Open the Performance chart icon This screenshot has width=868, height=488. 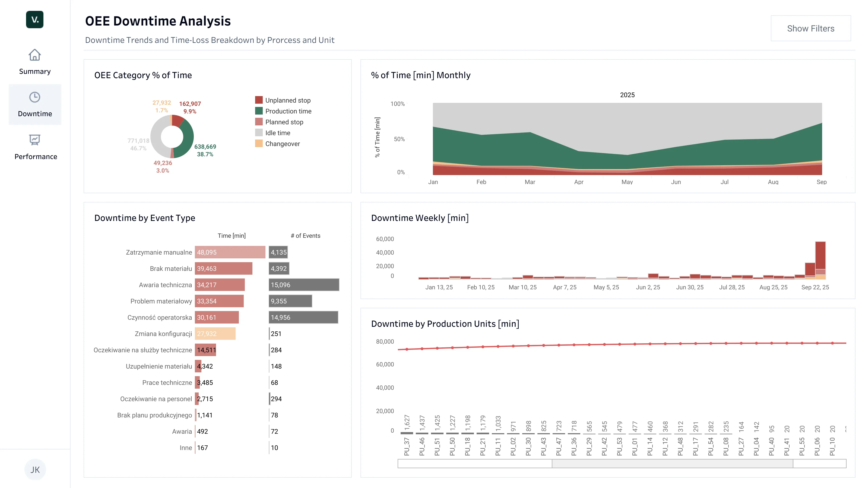tap(35, 140)
